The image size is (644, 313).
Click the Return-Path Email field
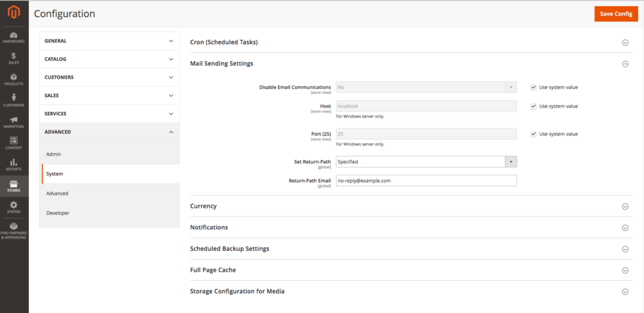coord(426,181)
